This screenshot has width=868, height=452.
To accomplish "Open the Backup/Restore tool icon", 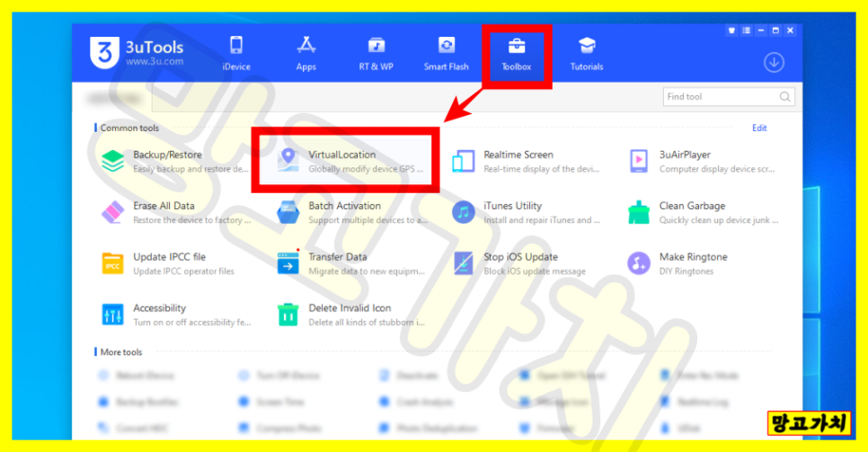I will click(x=113, y=161).
